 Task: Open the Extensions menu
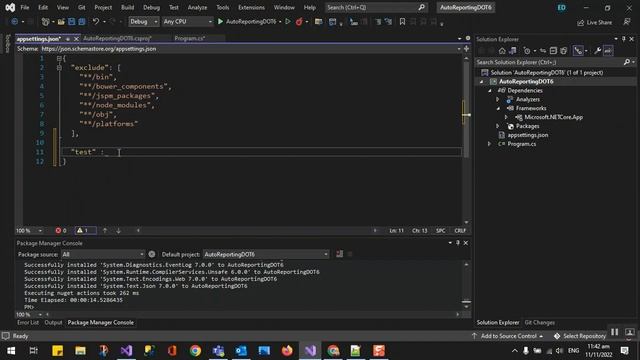pyautogui.click(x=251, y=7)
